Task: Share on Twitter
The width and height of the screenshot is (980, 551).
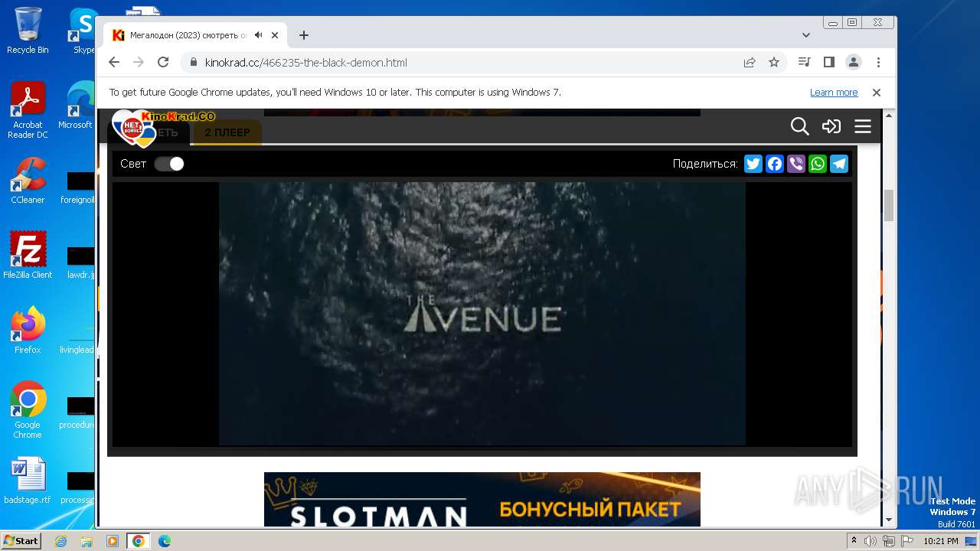Action: tap(753, 164)
